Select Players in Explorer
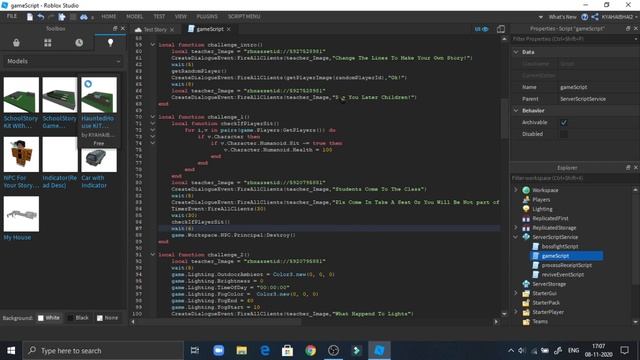The image size is (640, 360). (541, 200)
